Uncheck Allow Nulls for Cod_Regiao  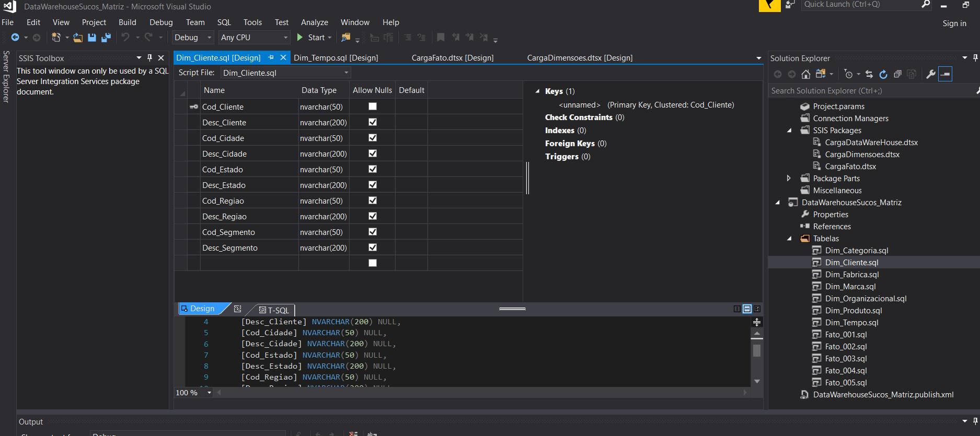coord(373,201)
